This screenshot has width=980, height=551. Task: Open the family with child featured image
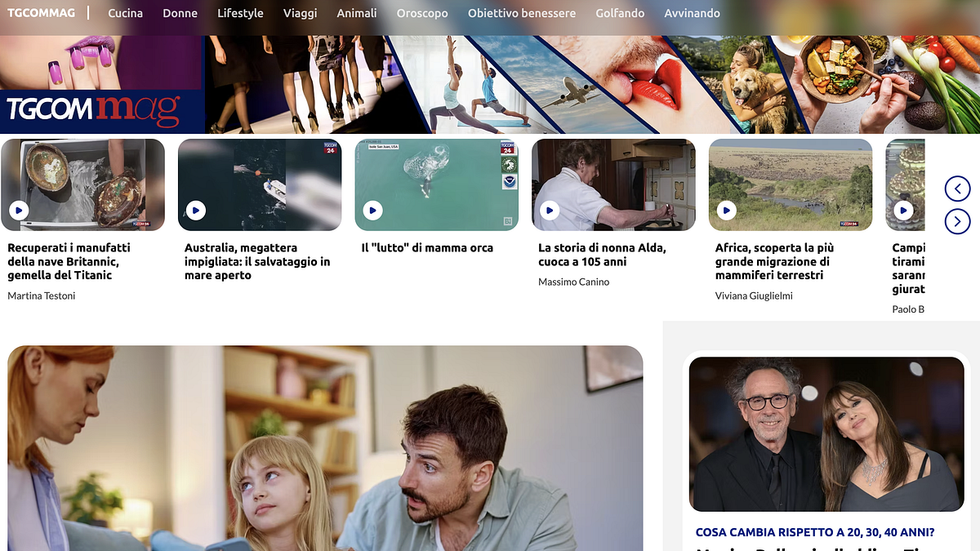point(325,447)
